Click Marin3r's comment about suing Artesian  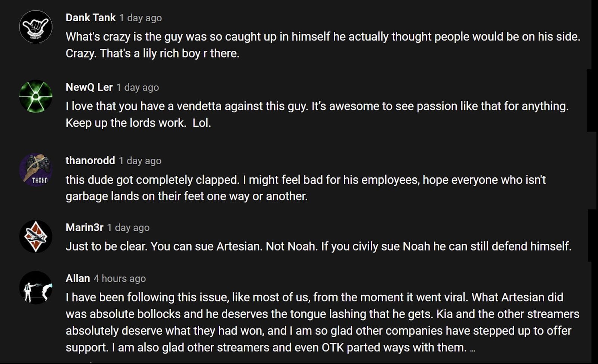coord(318,246)
